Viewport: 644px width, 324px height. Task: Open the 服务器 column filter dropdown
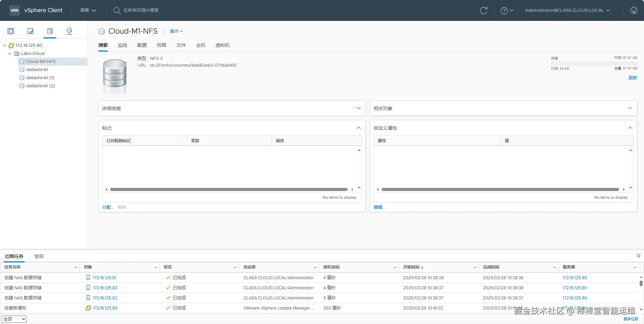tap(635, 267)
